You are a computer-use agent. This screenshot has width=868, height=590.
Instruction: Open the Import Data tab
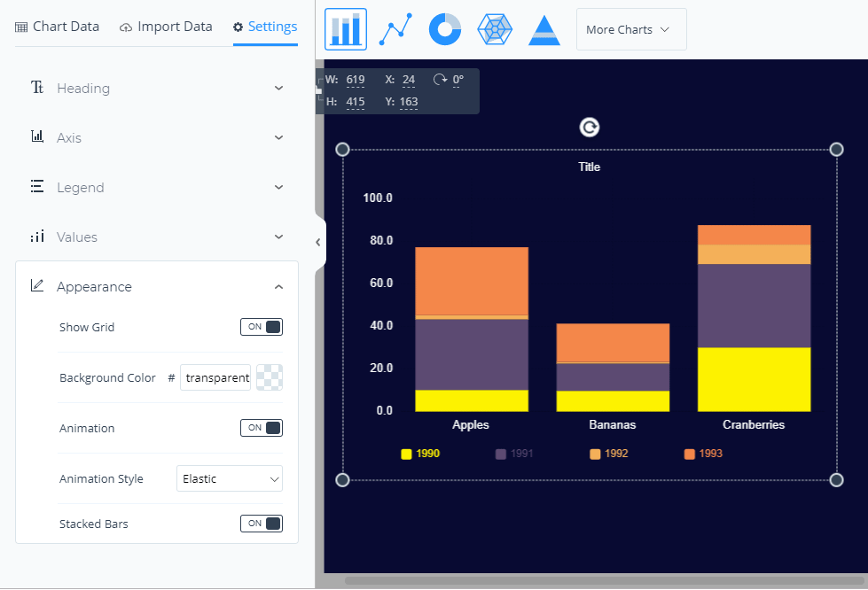point(166,27)
